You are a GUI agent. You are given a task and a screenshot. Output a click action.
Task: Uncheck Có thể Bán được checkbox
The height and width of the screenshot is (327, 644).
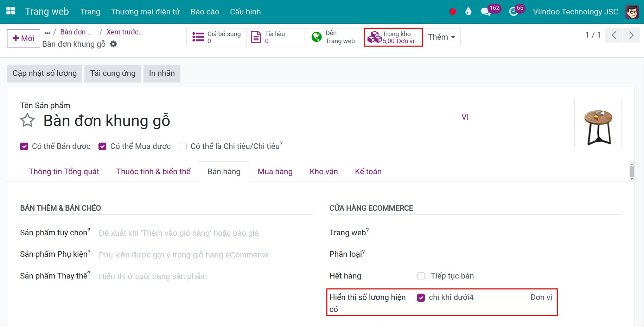pos(24,146)
